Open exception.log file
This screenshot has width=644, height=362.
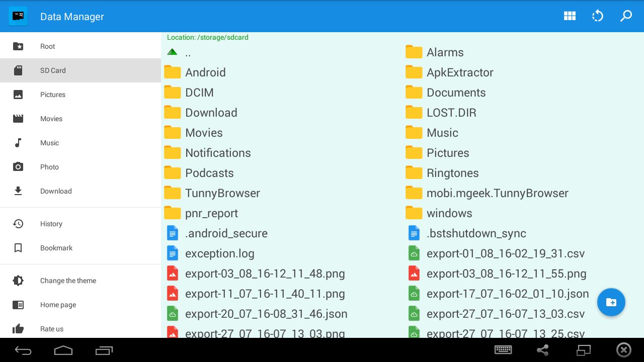pyautogui.click(x=282, y=253)
